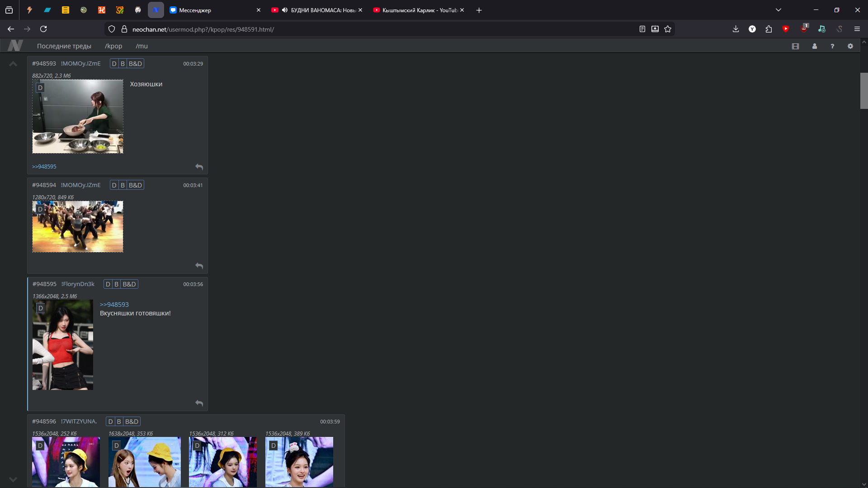Mute the БУДНИ ВАНОМАСА tab's audio
This screenshot has height=488, width=868.
pyautogui.click(x=285, y=10)
